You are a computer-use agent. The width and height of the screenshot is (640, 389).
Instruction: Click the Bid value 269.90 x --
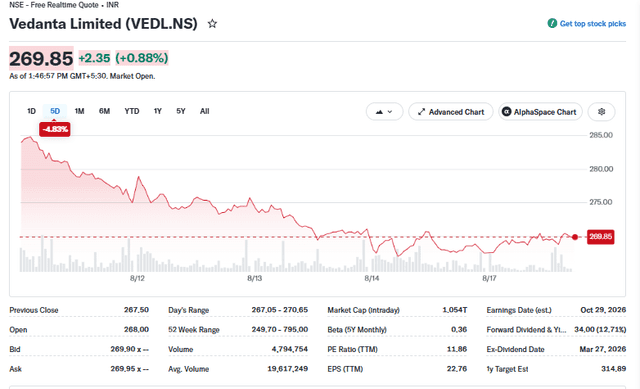129,349
